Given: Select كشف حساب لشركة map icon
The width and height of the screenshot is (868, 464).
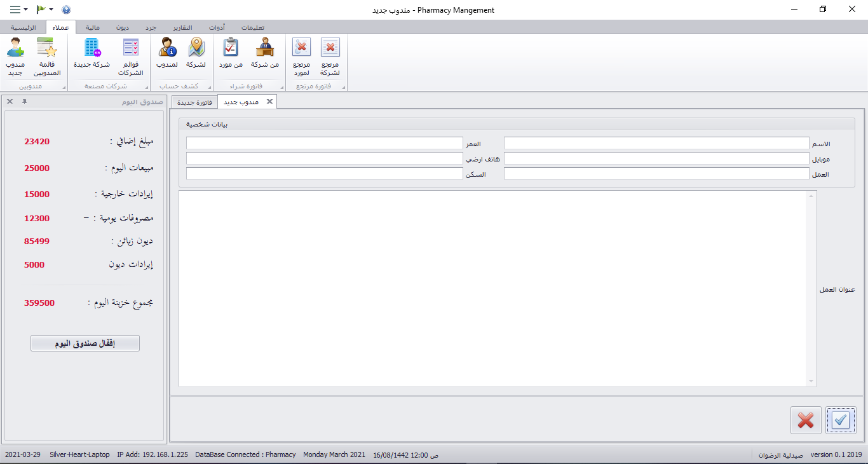Looking at the screenshot, I should [196, 48].
